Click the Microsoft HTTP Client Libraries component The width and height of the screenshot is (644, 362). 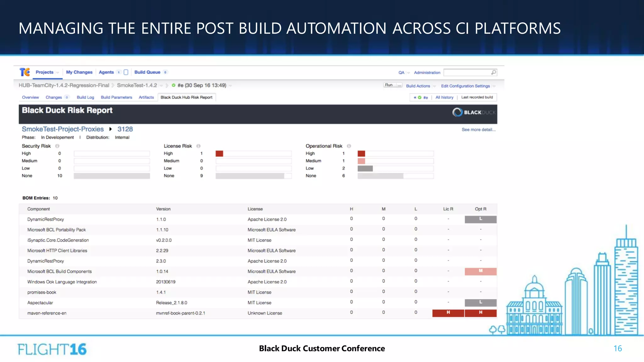57,251
